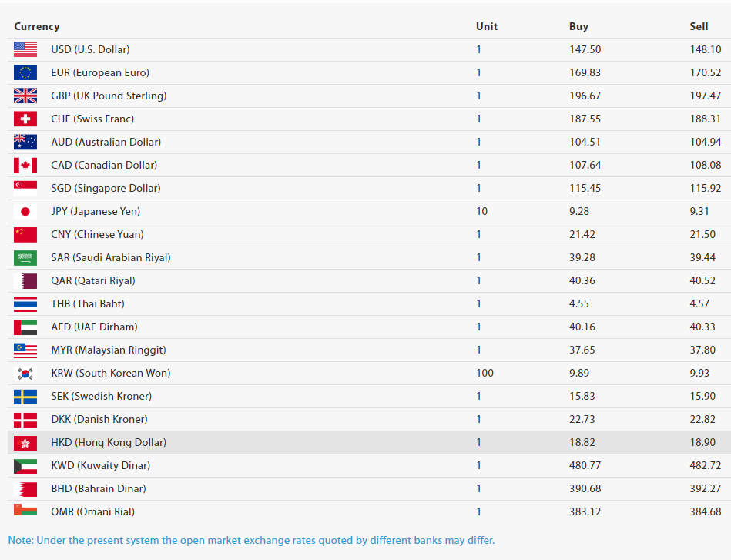Image resolution: width=731 pixels, height=560 pixels.
Task: Click the Kuwait flag icon
Action: [x=25, y=465]
